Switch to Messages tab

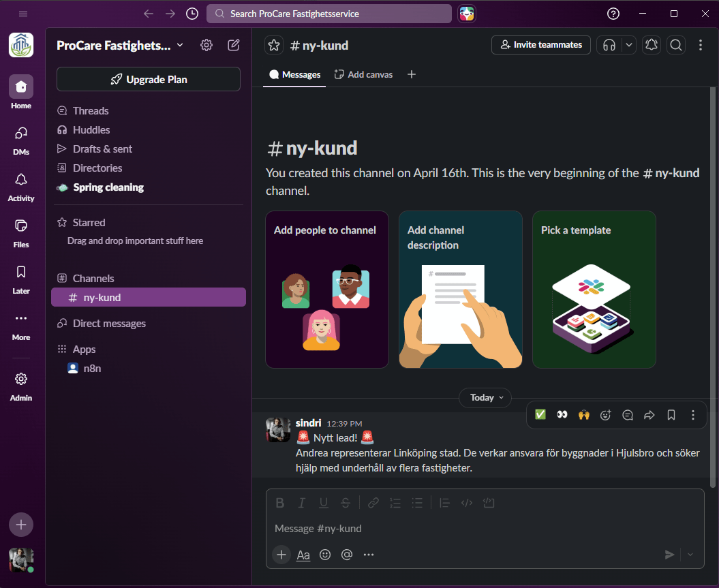point(295,74)
